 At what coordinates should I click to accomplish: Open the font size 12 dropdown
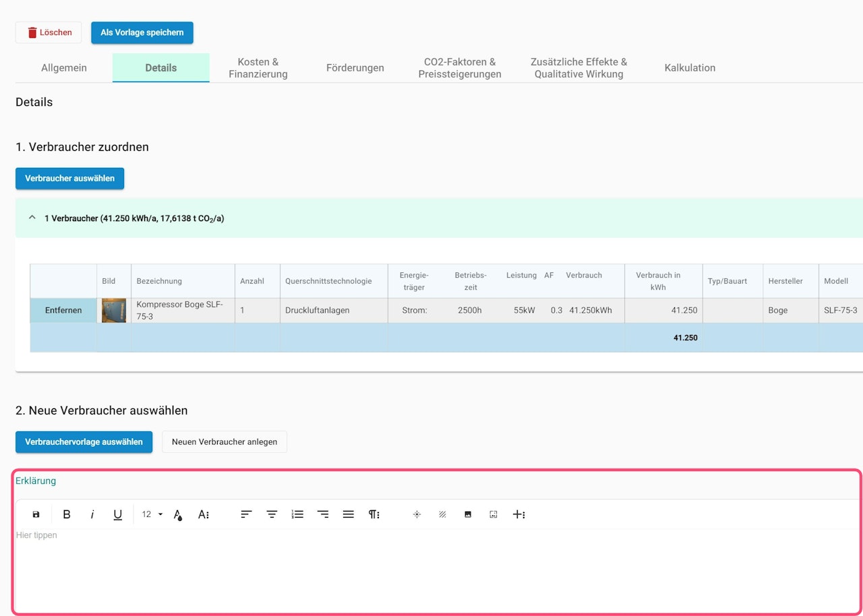point(152,514)
